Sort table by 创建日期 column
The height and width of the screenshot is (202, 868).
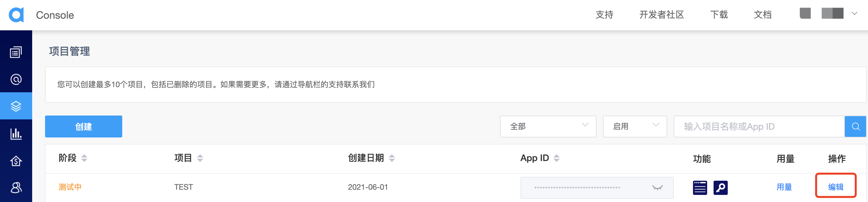click(392, 158)
